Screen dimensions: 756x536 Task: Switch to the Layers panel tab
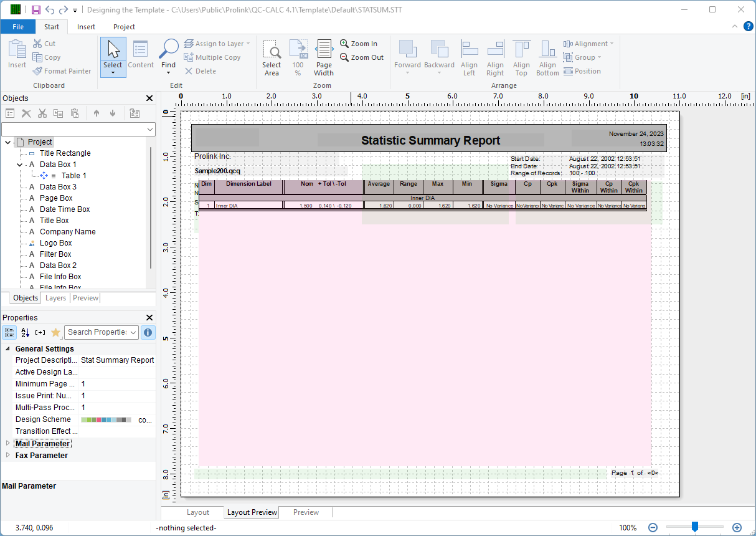[55, 298]
